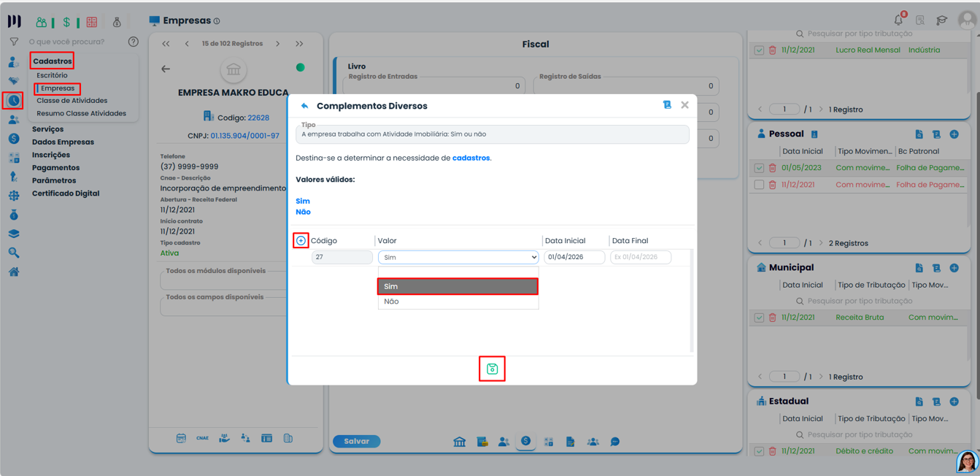Click the O que você procura search box

point(75,42)
